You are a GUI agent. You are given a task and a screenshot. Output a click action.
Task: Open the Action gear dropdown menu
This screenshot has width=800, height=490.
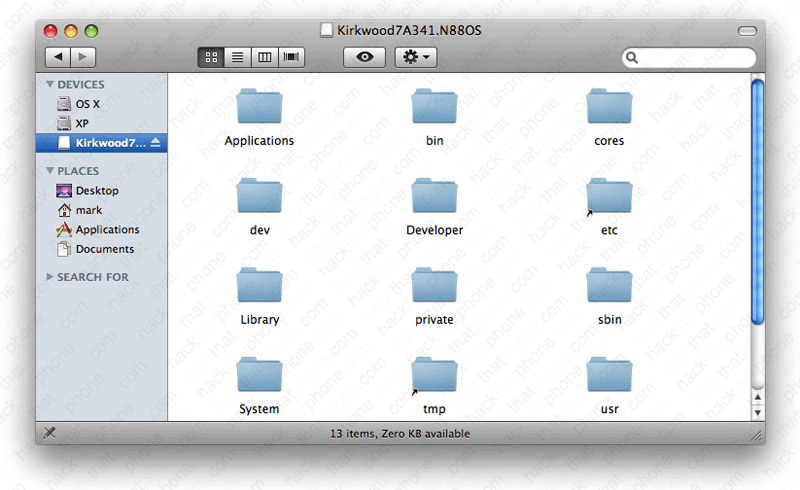tap(416, 58)
